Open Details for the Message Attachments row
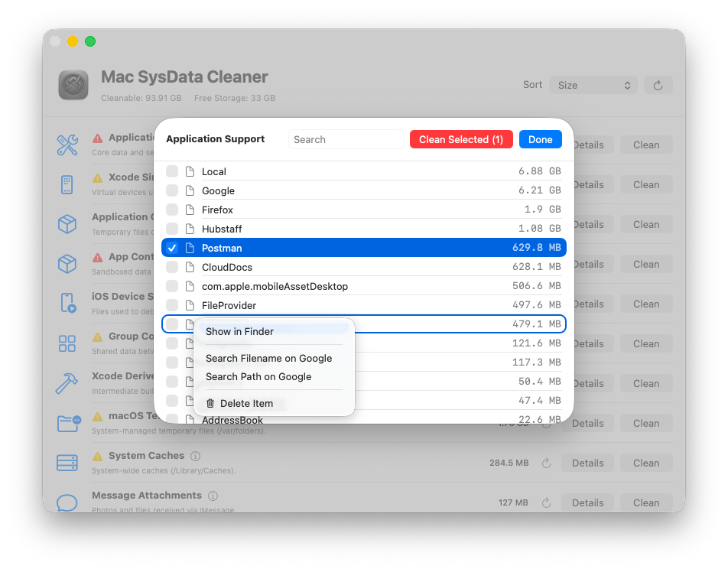728x569 pixels. point(588,502)
